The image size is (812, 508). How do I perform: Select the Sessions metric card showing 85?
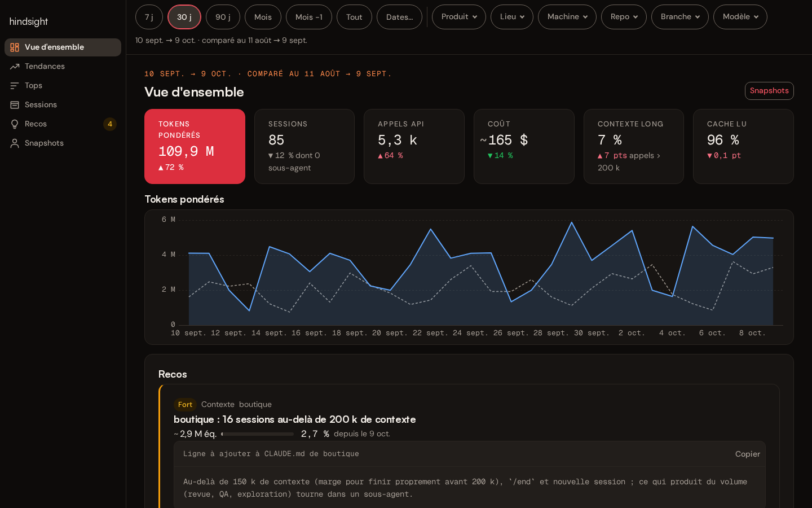[x=304, y=146]
